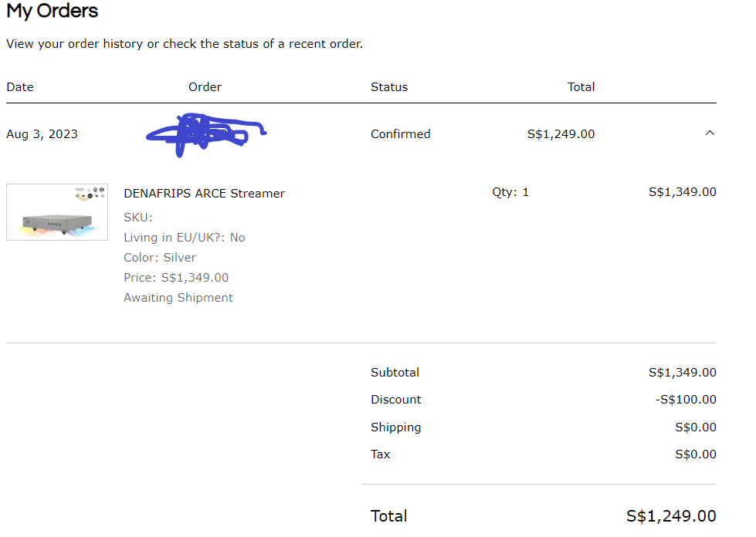The width and height of the screenshot is (756, 537).
Task: Click the Order column header
Action: pyautogui.click(x=205, y=87)
